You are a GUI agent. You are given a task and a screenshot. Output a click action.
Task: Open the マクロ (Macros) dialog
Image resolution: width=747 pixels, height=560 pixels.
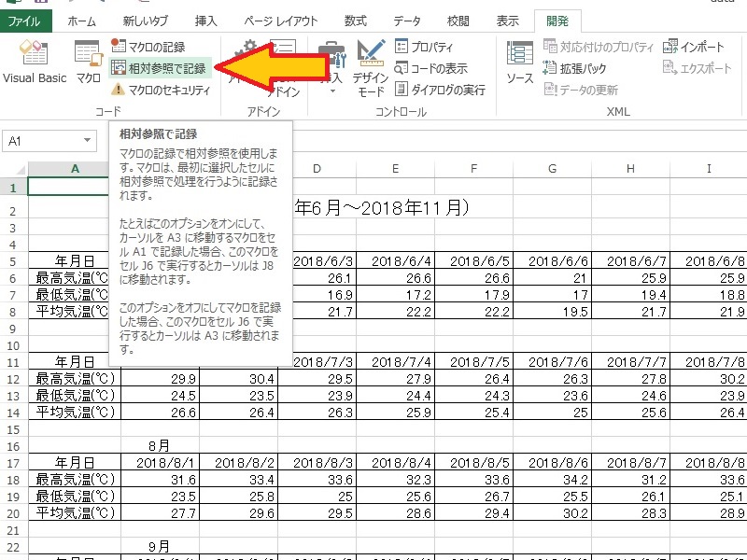[88, 62]
